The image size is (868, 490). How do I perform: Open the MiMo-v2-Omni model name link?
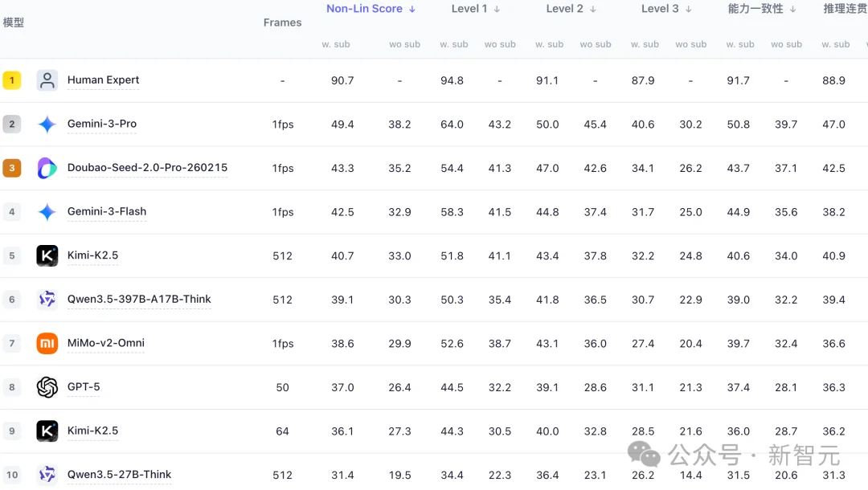coord(106,343)
